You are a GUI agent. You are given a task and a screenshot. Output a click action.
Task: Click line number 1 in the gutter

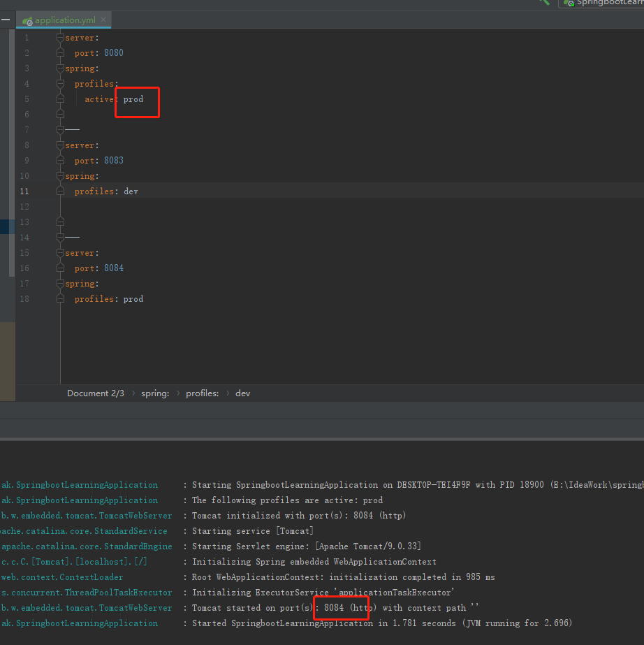27,38
